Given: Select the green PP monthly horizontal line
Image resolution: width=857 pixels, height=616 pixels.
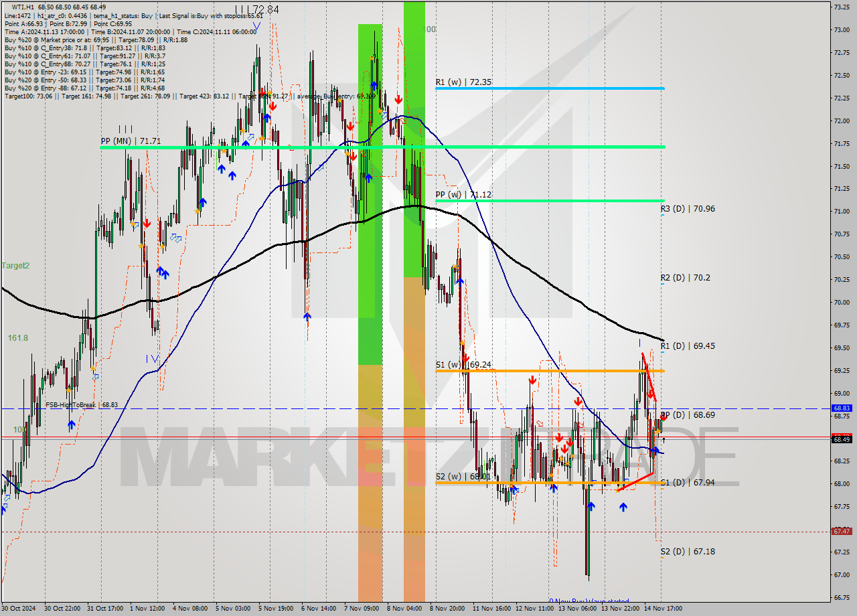Looking at the screenshot, I should pos(382,147).
